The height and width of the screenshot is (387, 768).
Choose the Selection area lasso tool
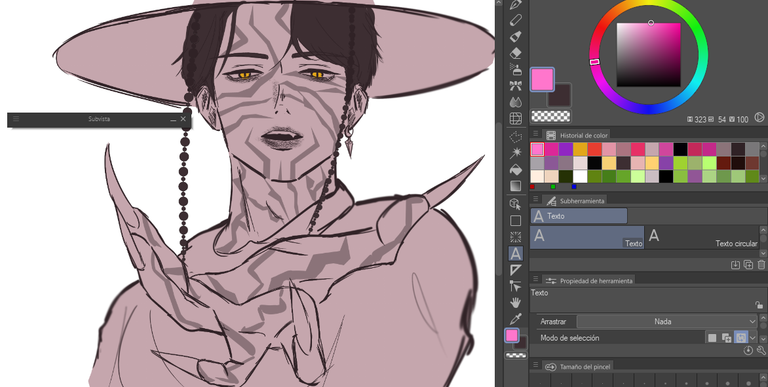click(x=515, y=136)
